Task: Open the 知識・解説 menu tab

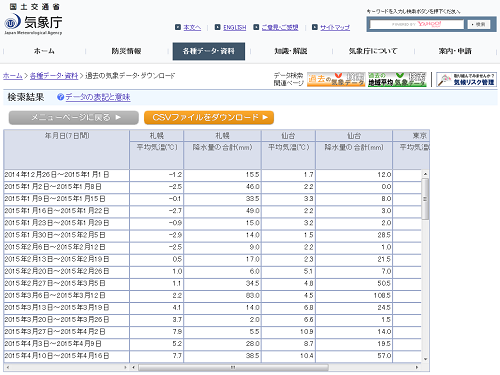Action: [x=291, y=51]
